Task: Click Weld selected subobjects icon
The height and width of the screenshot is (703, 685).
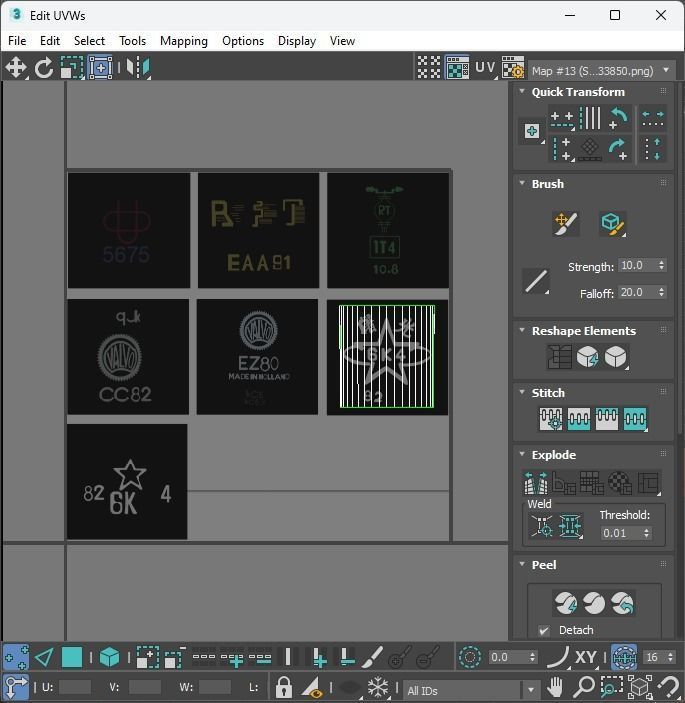Action: [x=570, y=525]
